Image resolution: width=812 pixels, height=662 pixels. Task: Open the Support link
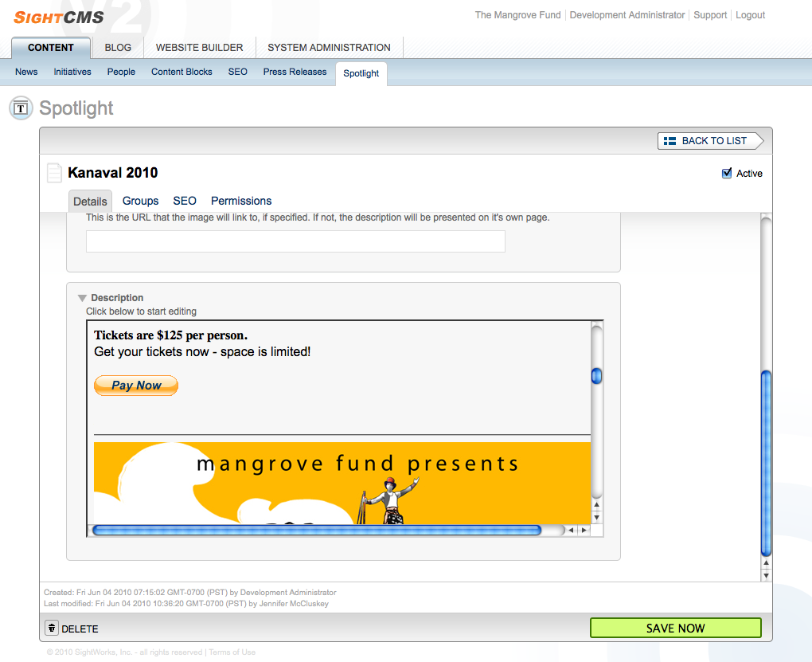click(710, 15)
